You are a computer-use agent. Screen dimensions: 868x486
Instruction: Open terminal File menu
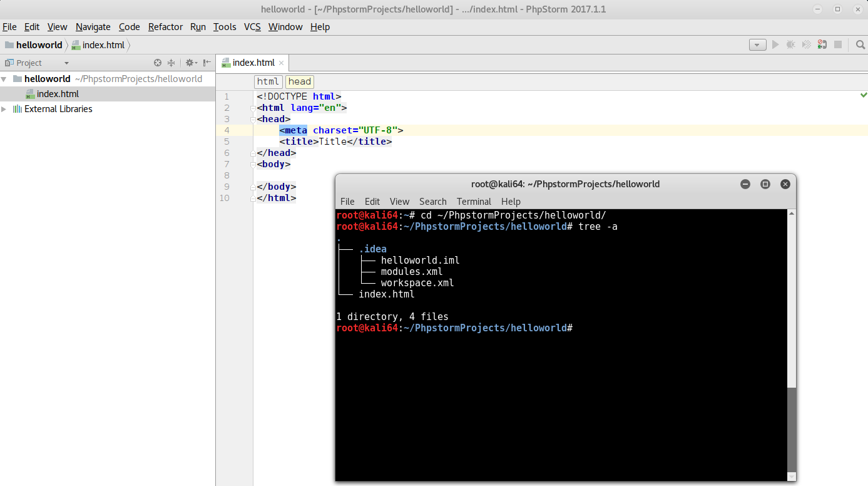347,202
